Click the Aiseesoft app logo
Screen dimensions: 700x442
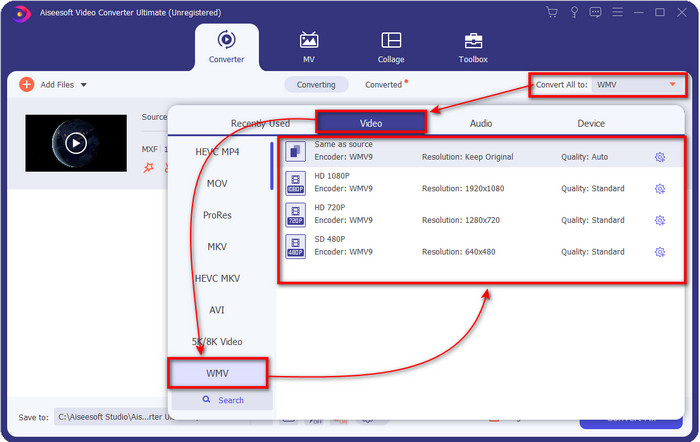click(21, 13)
